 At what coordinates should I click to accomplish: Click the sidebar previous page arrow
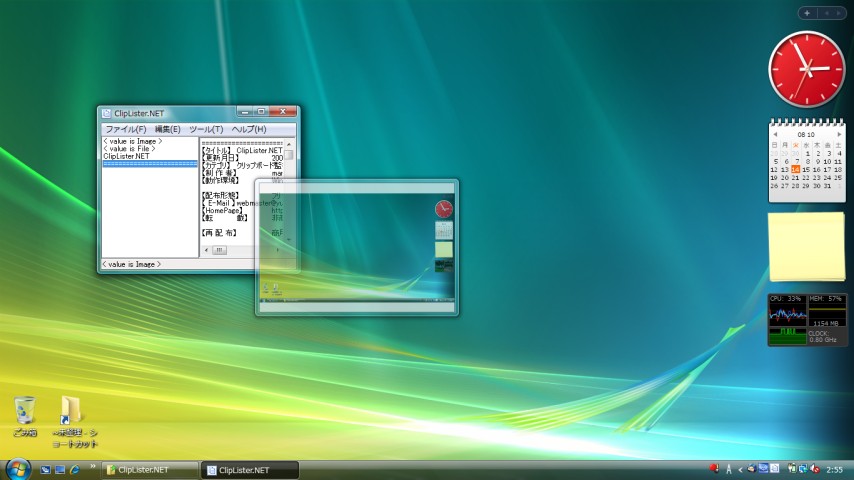pos(826,13)
